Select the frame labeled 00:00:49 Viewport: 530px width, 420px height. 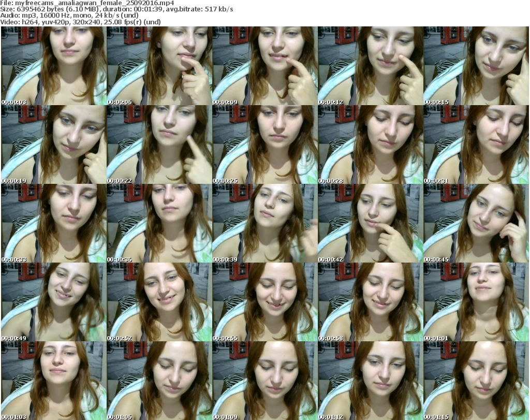click(54, 302)
